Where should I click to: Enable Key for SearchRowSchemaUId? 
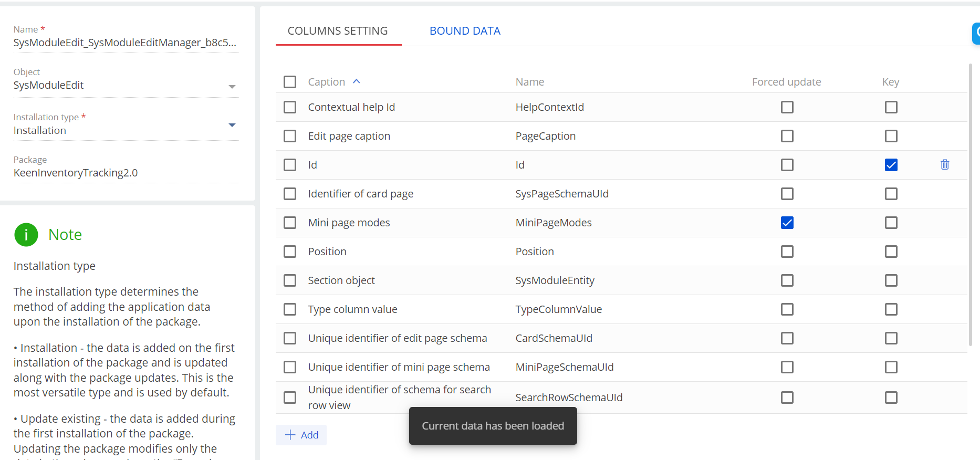click(891, 398)
